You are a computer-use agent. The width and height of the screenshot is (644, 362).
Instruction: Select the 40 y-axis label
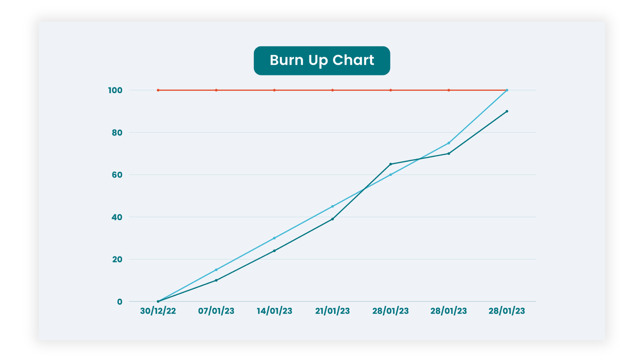click(117, 217)
